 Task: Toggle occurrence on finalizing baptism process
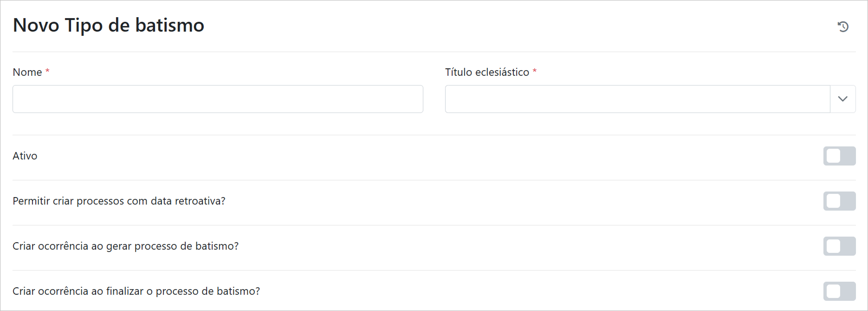(x=839, y=291)
